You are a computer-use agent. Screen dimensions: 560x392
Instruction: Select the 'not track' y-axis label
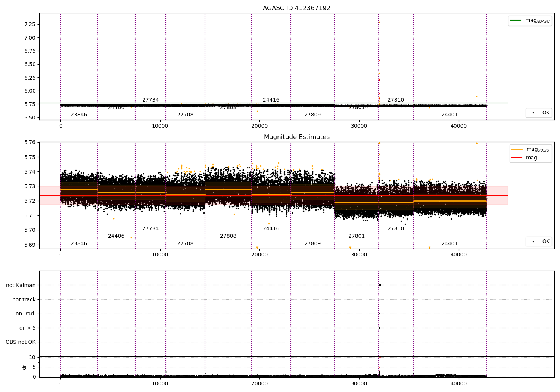tap(24, 299)
